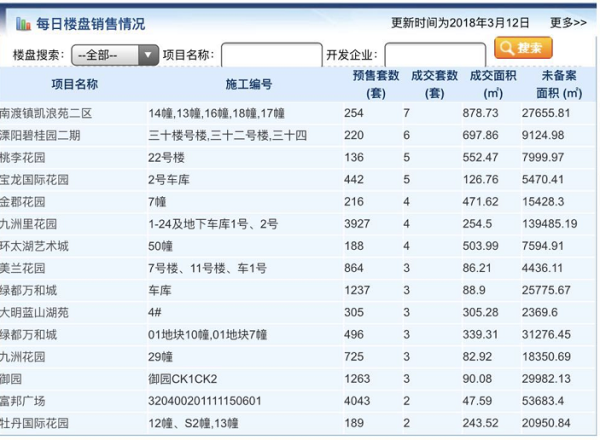Click unrecorded area 139485.19

click(x=550, y=224)
